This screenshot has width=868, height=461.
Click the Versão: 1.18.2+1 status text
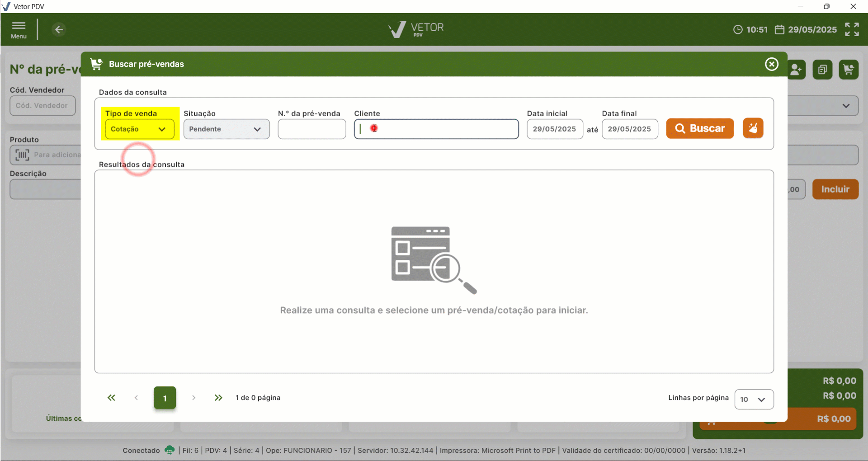pos(719,450)
